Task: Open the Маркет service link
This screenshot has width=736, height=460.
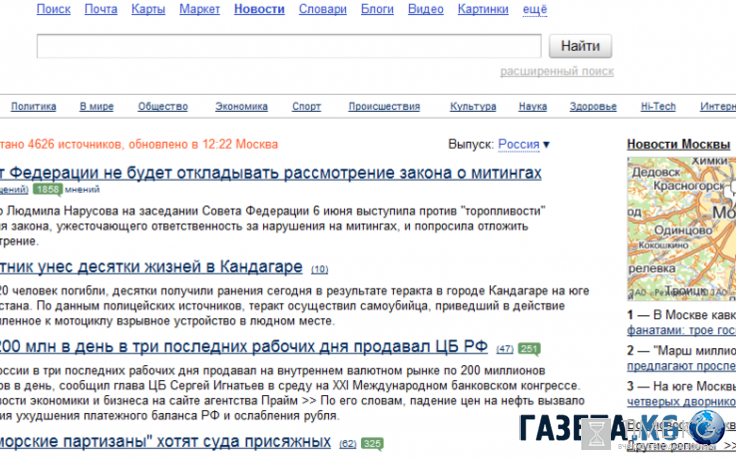Action: pyautogui.click(x=199, y=9)
